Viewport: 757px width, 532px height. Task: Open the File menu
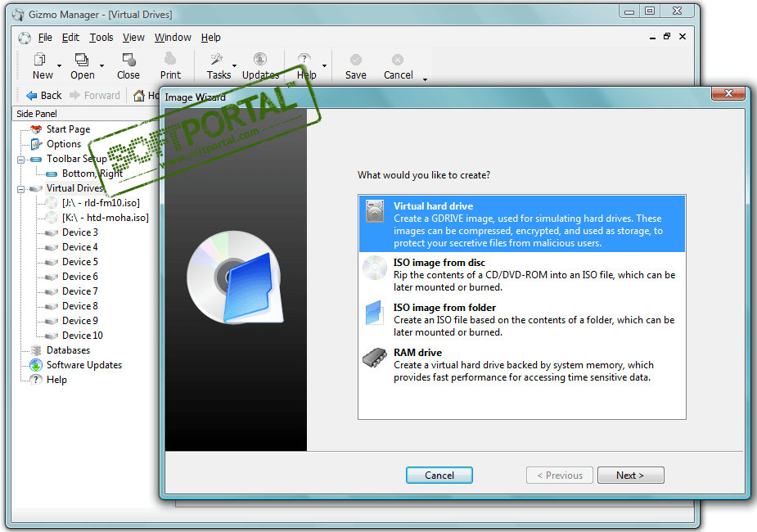[x=45, y=38]
